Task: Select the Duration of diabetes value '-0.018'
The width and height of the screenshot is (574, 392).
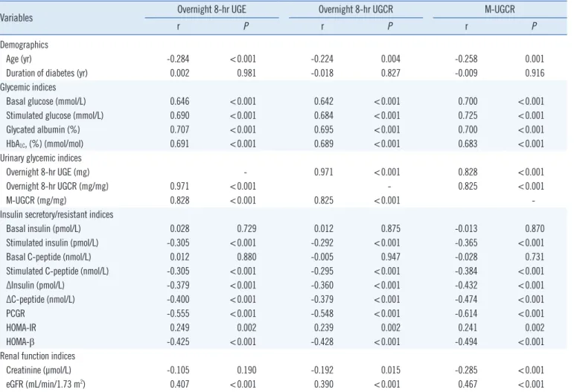Action: pos(322,73)
